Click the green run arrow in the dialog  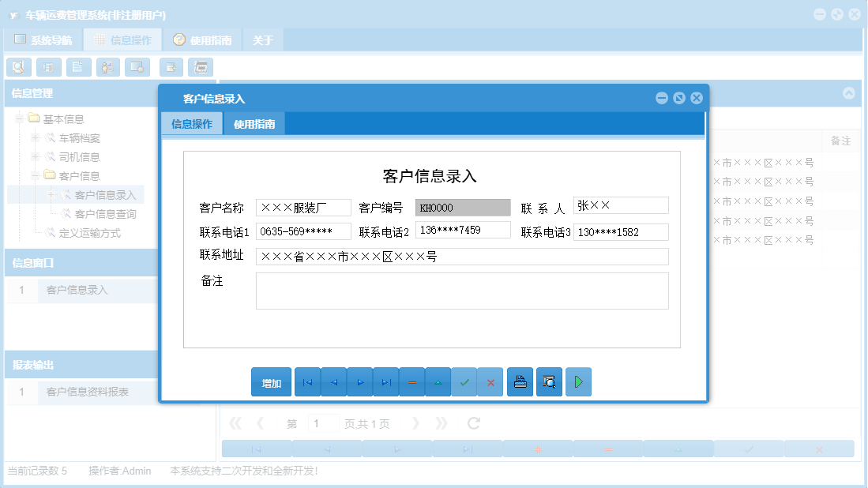pyautogui.click(x=578, y=381)
